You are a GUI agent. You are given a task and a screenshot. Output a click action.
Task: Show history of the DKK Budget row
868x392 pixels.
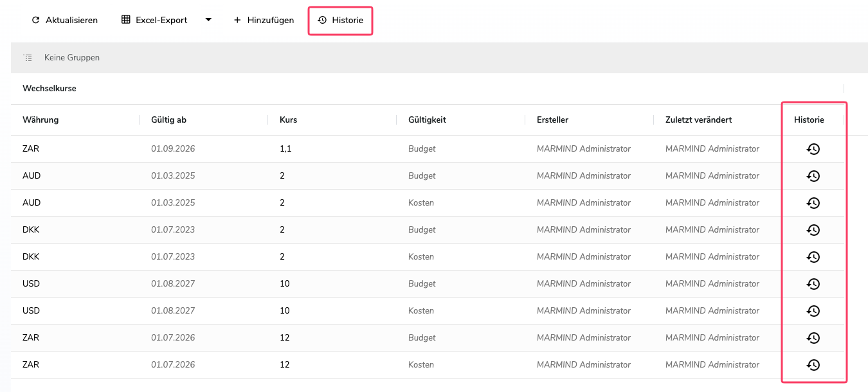[x=813, y=230]
